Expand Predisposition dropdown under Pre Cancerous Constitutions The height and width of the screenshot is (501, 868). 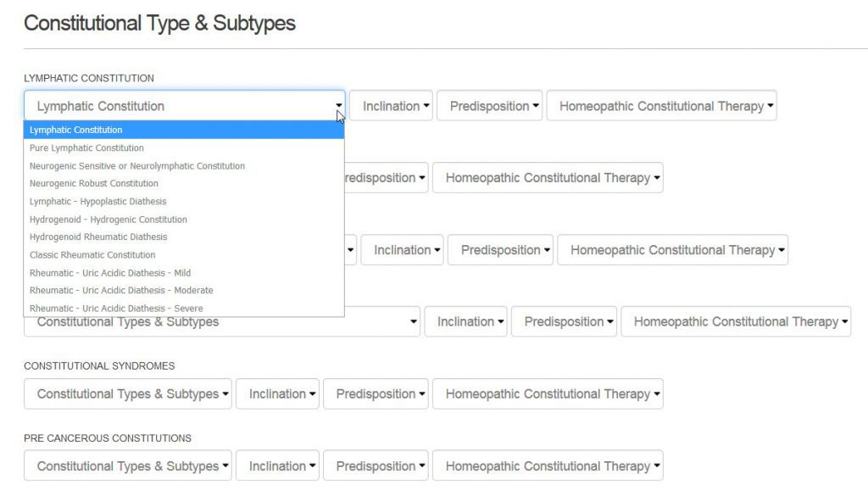[x=376, y=465]
